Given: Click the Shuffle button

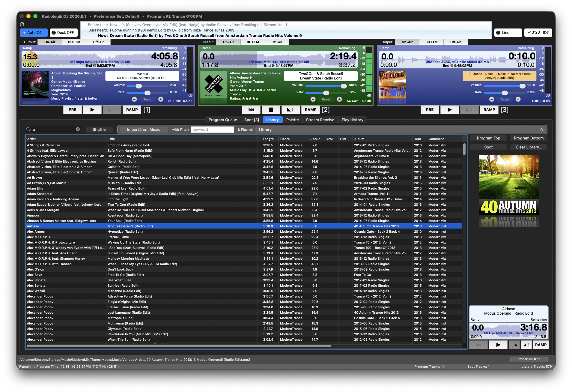Looking at the screenshot, I should tap(99, 129).
